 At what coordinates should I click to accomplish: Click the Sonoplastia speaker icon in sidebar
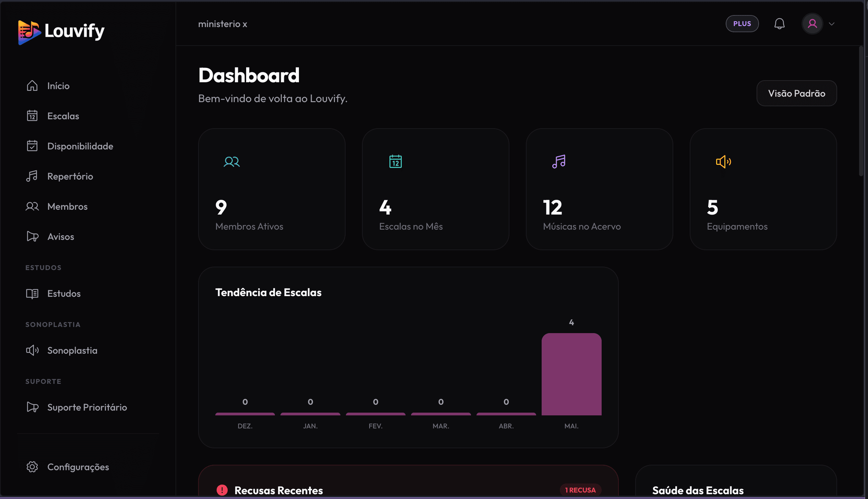[x=32, y=350]
